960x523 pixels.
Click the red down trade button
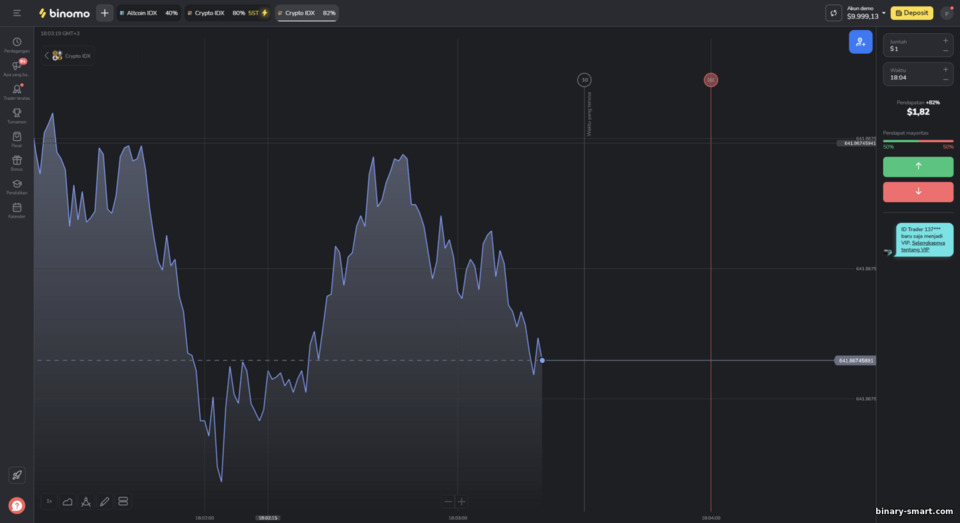click(x=918, y=192)
